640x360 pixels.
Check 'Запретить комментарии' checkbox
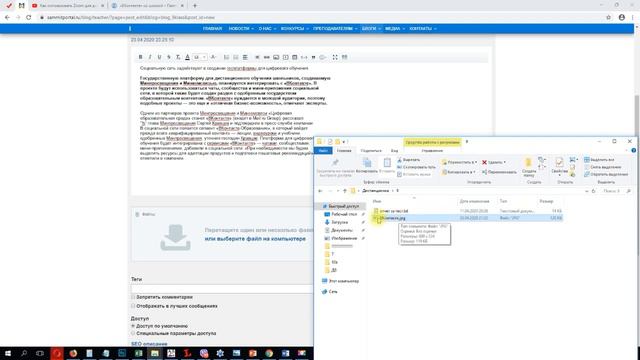pyautogui.click(x=133, y=297)
